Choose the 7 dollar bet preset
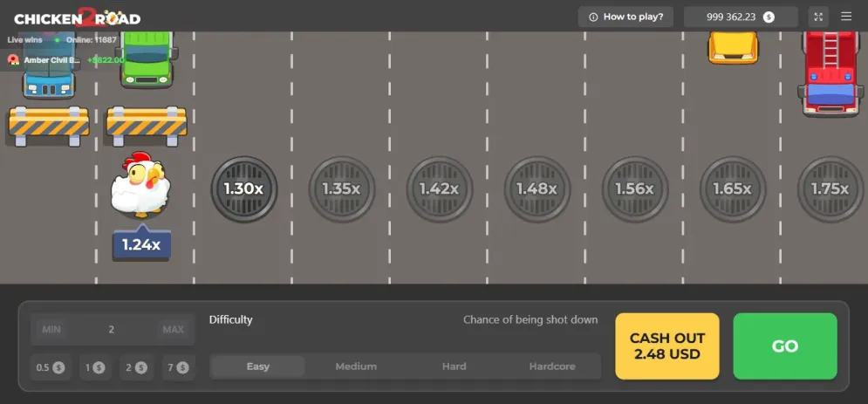Screen dimensions: 868x404 pos(178,367)
